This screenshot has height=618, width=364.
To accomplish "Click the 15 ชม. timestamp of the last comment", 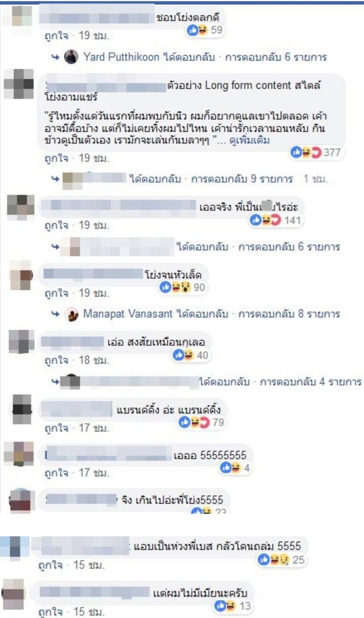I will (89, 612).
